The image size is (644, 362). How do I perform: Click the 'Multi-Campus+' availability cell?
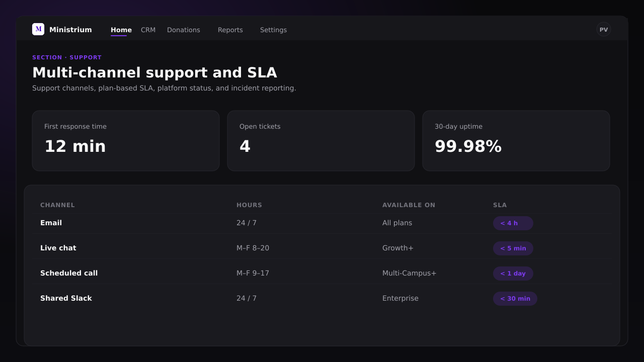pyautogui.click(x=409, y=273)
